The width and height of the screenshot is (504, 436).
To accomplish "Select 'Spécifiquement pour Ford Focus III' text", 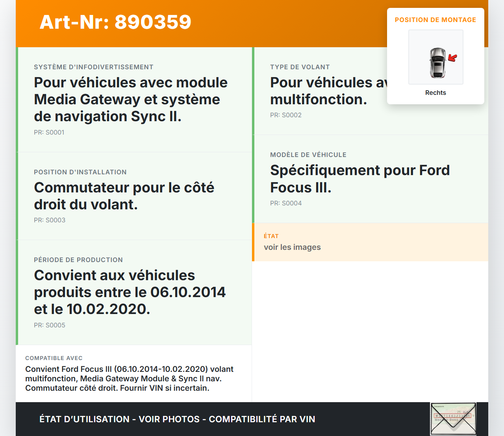I will [x=359, y=179].
